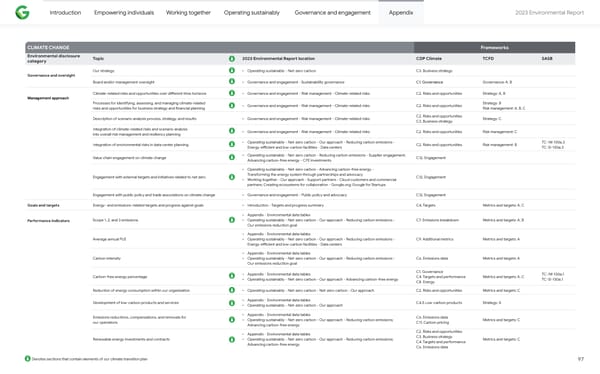Click the Performance indicators category label
Image resolution: width=600 pixels, height=374 pixels.
(48, 221)
